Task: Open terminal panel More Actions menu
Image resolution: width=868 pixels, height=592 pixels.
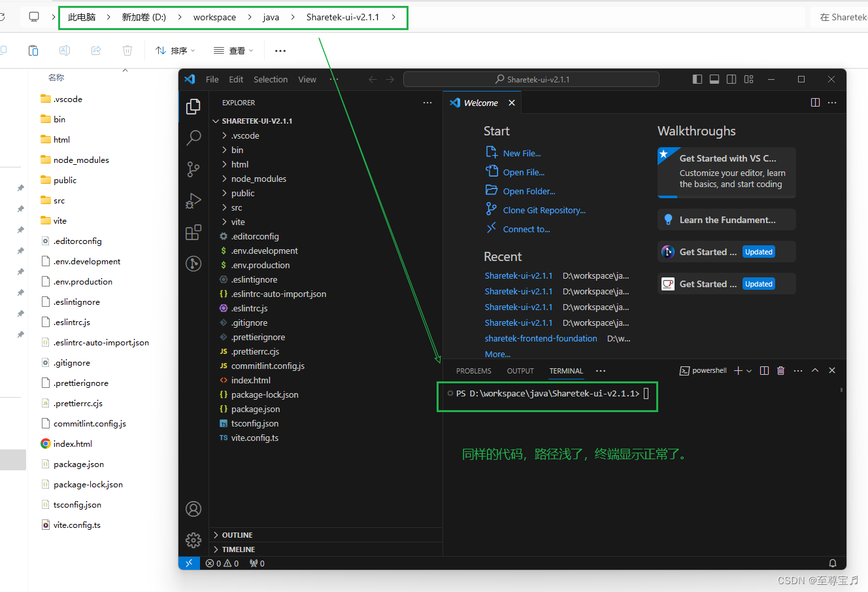Action: [798, 370]
